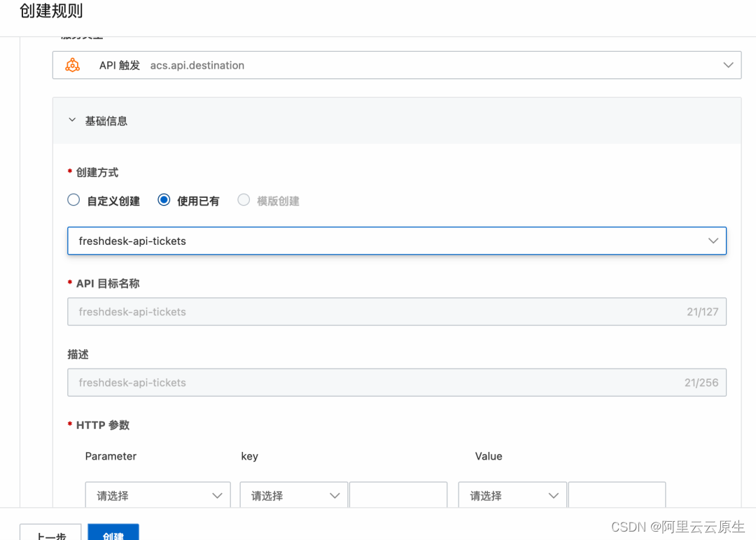Collapse the 基础信息 section chevron
Screen dimensions: 756x540
tap(72, 120)
